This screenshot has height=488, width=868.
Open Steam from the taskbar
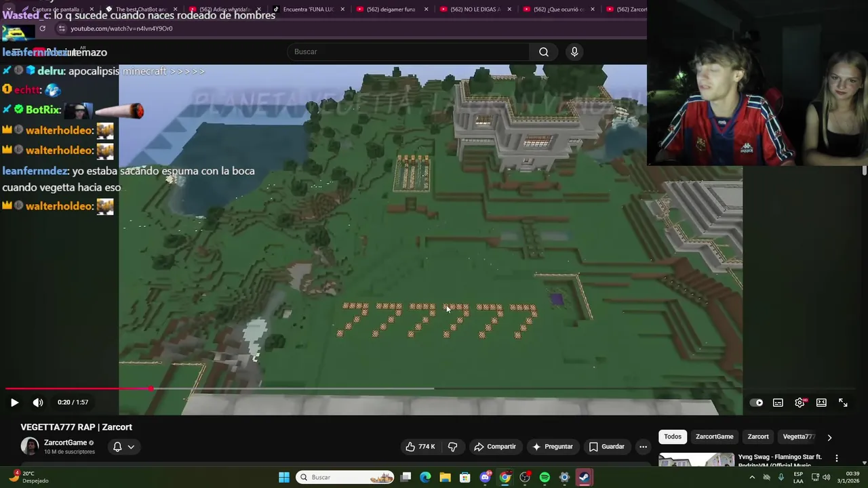click(584, 477)
